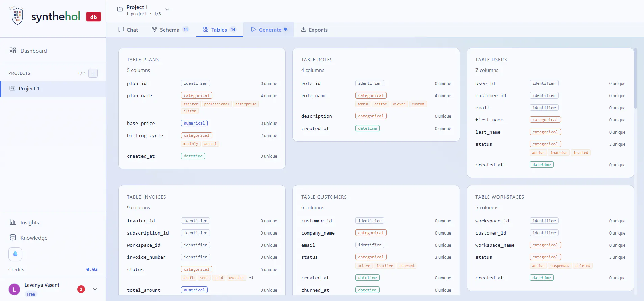644x301 pixels.
Task: Select Project 1 in projects list
Action: tap(53, 89)
